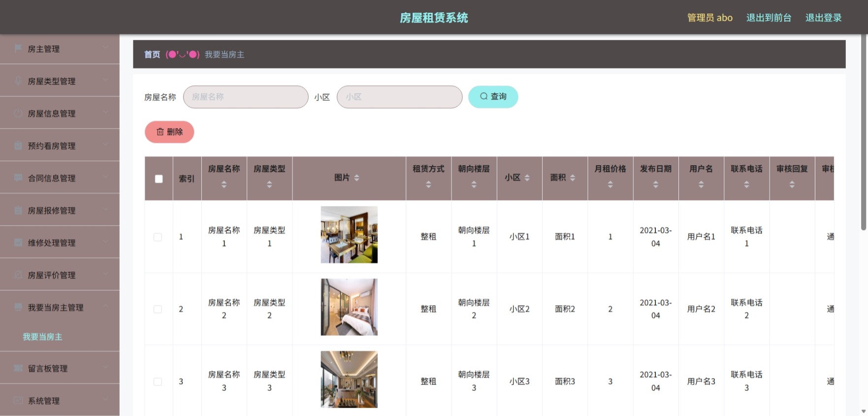This screenshot has width=868, height=416.
Task: Open the 房主管理 menu
Action: coord(60,49)
